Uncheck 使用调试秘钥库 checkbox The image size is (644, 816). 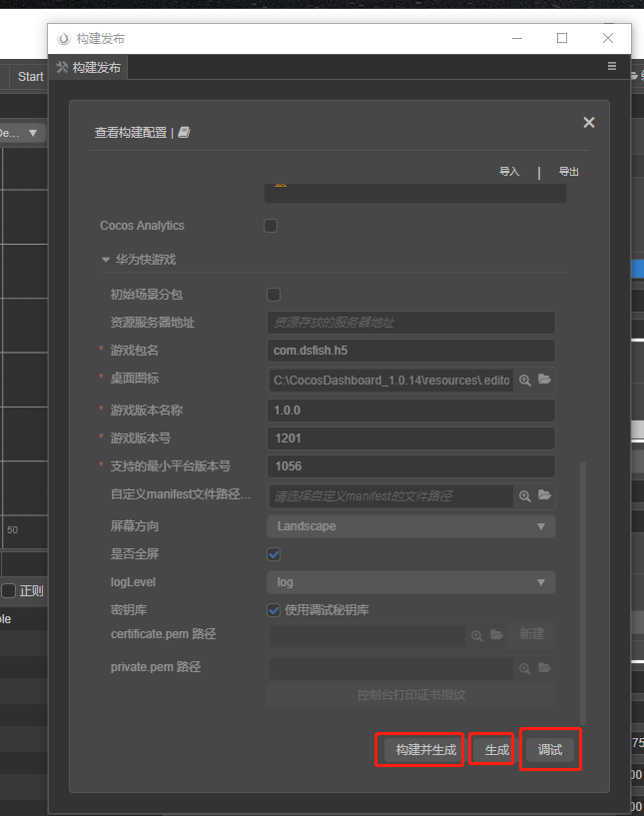pos(274,610)
